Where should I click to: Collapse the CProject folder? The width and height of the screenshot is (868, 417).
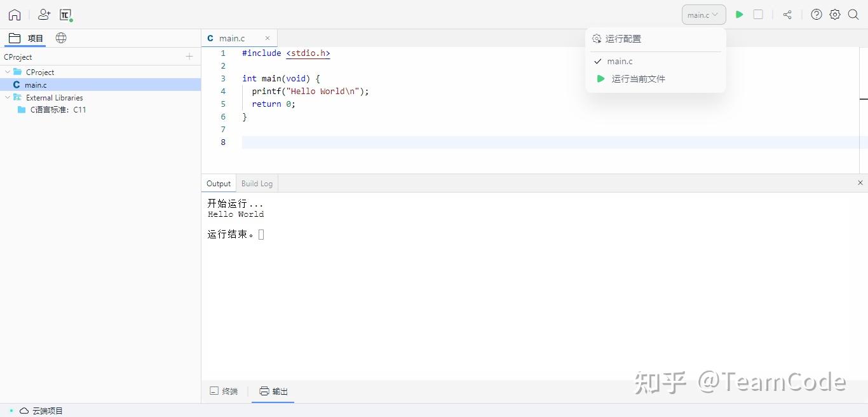pos(8,72)
